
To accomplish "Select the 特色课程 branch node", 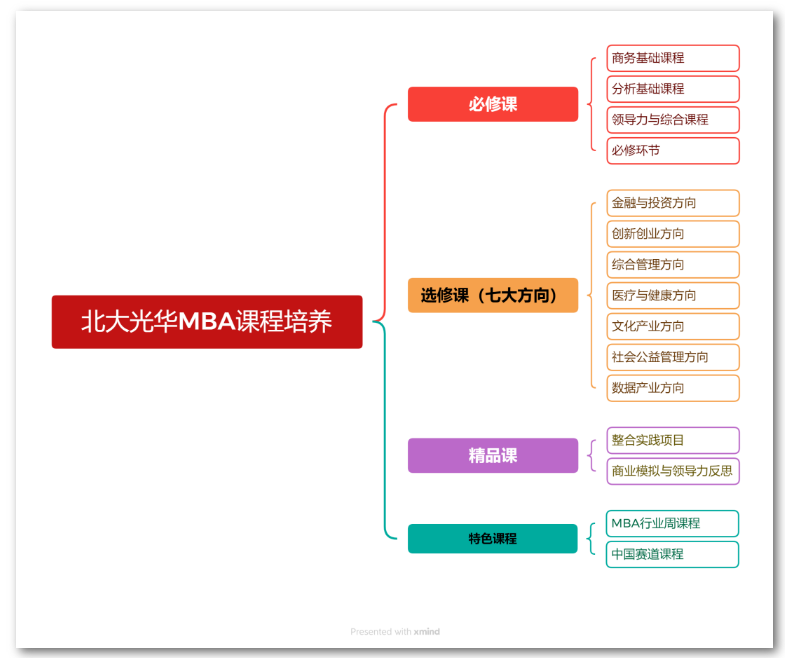I will click(x=493, y=539).
